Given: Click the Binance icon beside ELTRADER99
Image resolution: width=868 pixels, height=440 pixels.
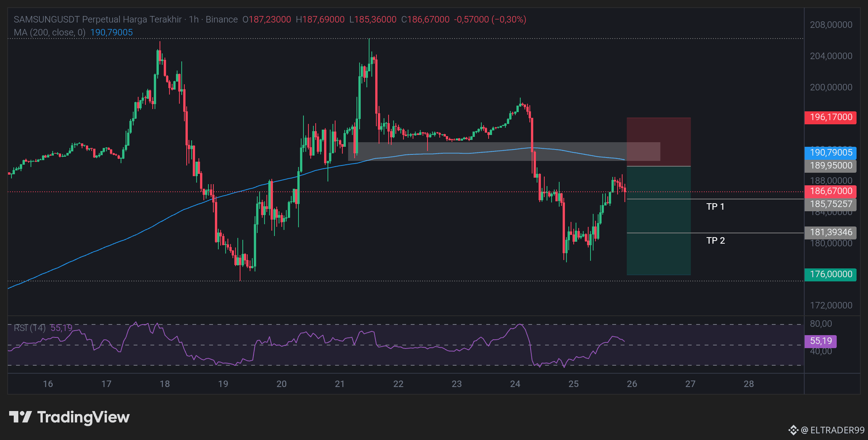Looking at the screenshot, I should [794, 430].
